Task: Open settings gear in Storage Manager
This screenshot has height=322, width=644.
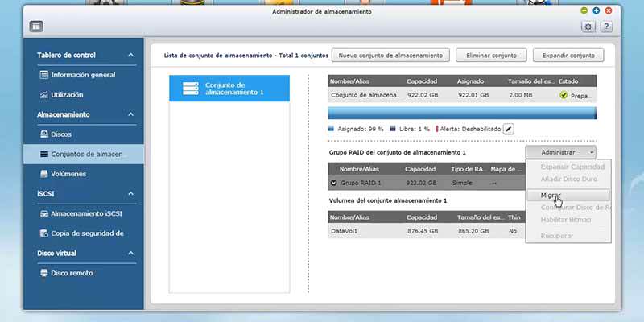Action: click(x=588, y=27)
